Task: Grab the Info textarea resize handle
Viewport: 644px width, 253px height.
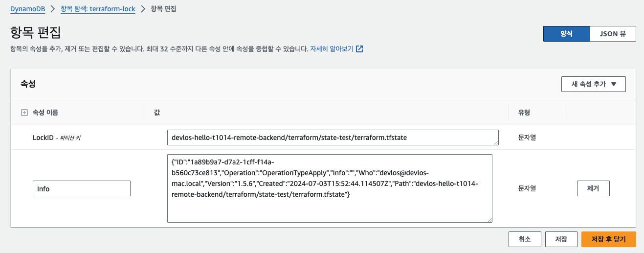Action: 489,219
